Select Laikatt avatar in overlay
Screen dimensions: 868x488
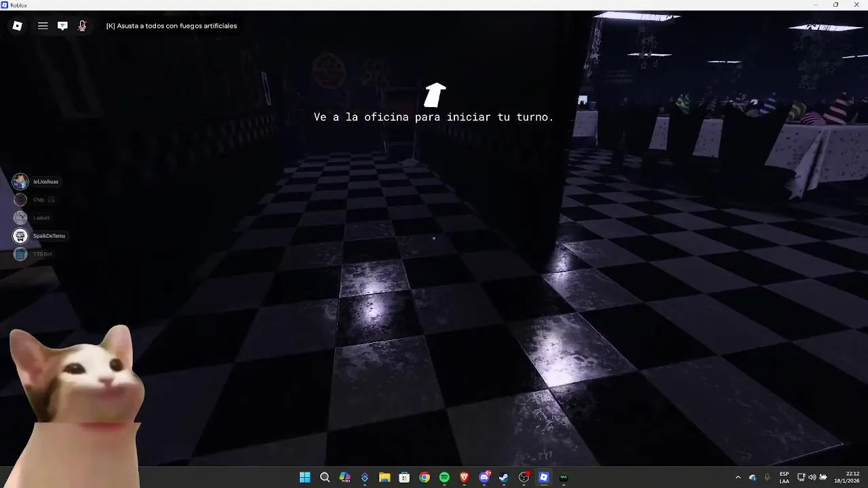coord(20,218)
